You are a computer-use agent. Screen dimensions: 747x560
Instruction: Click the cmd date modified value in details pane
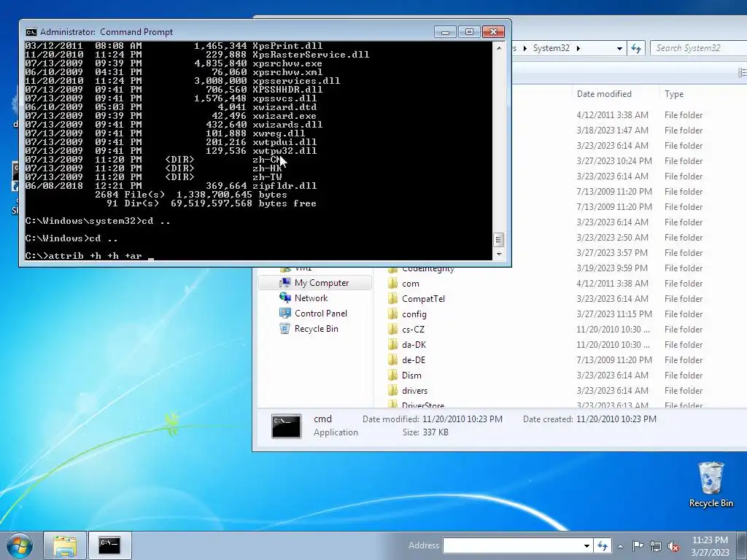click(x=462, y=419)
